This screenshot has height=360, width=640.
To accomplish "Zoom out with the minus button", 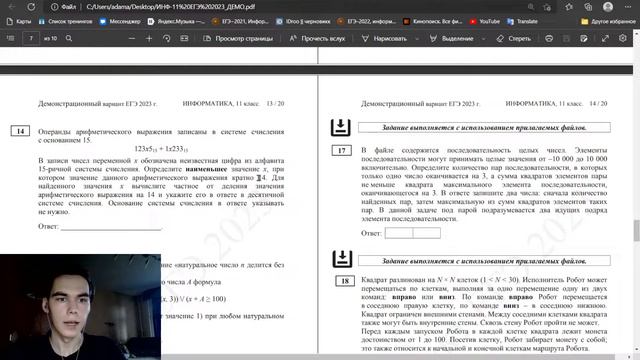I will 131,38.
